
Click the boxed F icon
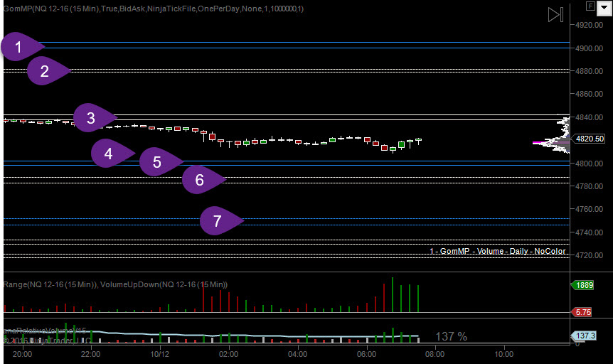click(590, 6)
